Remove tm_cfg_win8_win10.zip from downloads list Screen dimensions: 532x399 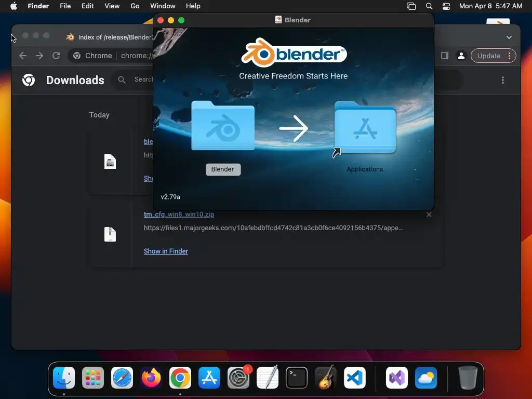[x=429, y=215]
